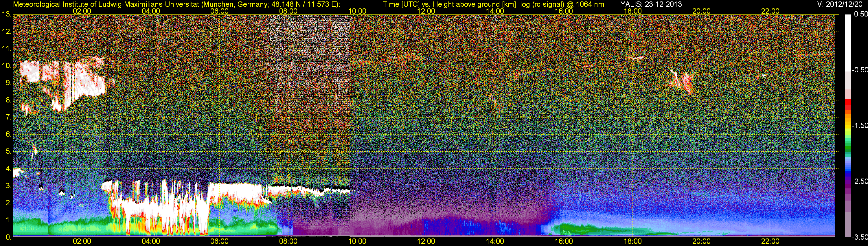Click the "02:00" label on the top time axis
The height and width of the screenshot is (246, 868).
point(82,11)
